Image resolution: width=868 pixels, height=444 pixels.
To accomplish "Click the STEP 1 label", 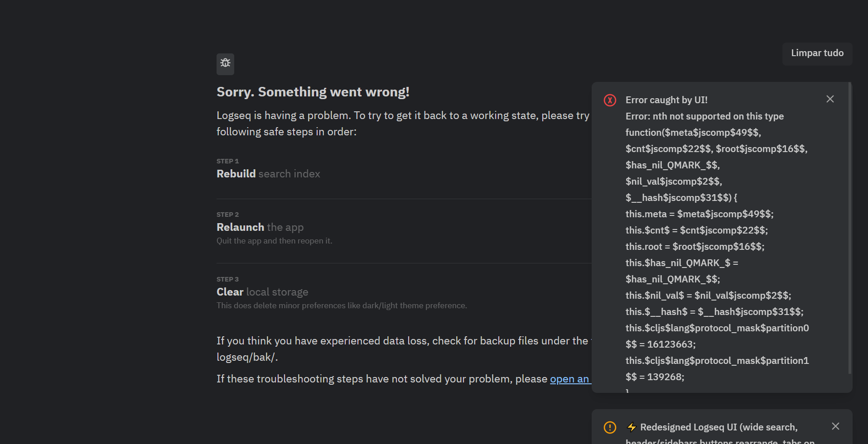I will pos(227,161).
